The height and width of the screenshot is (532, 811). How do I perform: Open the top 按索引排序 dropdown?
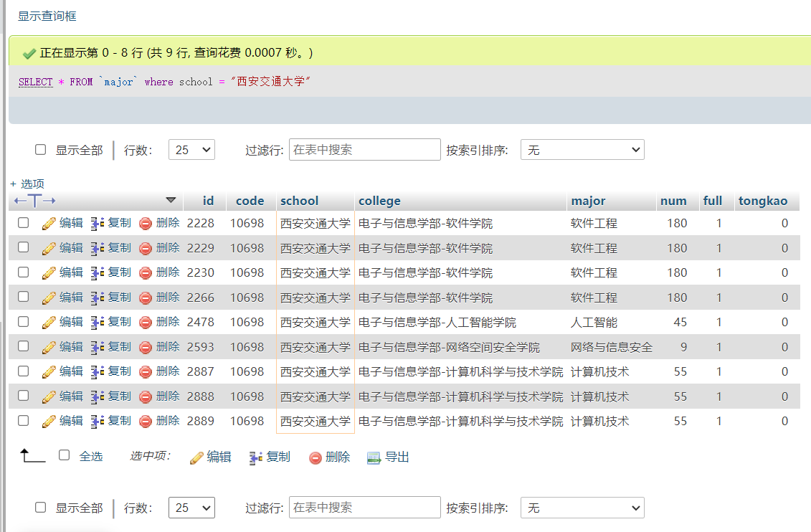pyautogui.click(x=582, y=150)
